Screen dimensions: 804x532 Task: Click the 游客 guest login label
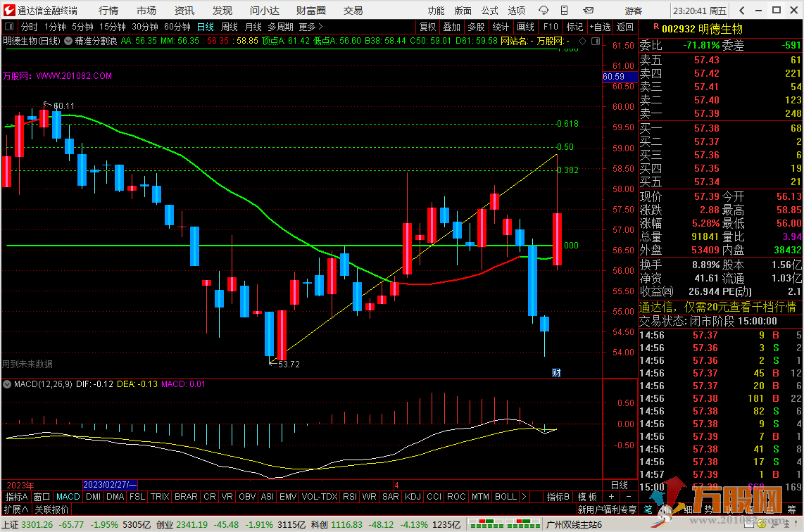tap(633, 11)
